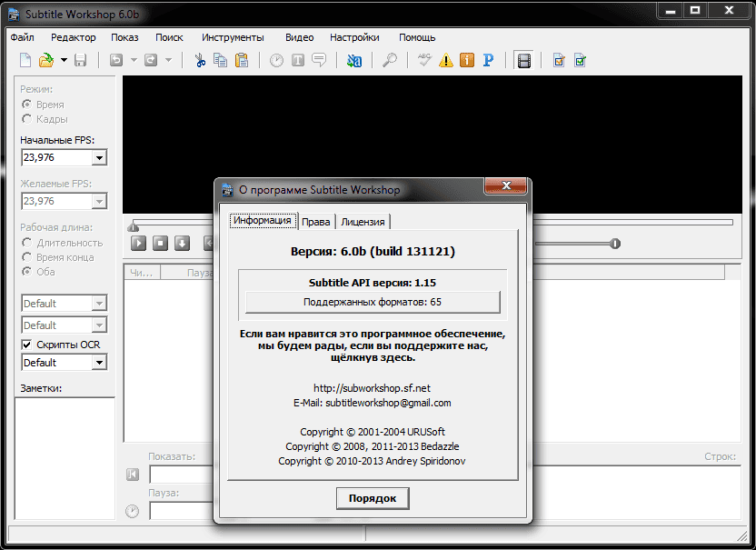Close the О программе dialog
Viewport: 756px width, 550px height.
(506, 185)
